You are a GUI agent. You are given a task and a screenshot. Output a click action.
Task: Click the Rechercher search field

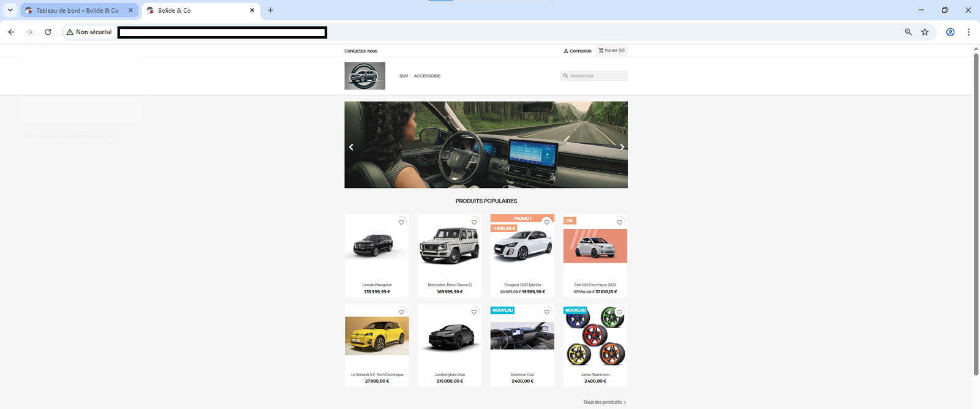click(x=594, y=76)
